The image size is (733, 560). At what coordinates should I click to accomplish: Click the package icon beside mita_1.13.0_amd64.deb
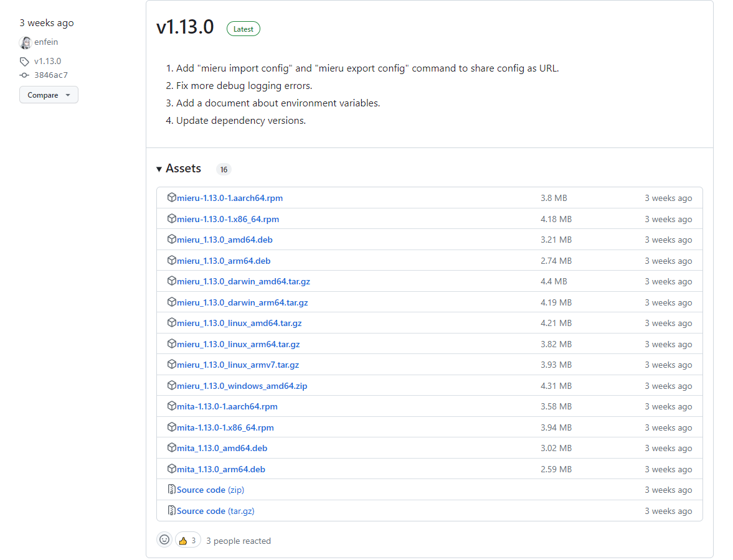click(x=171, y=447)
